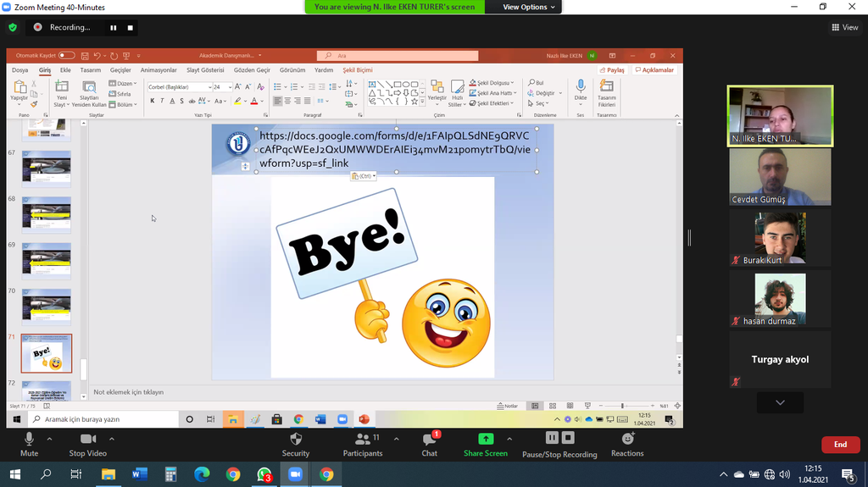Image resolution: width=868 pixels, height=487 pixels.
Task: Click the Zoom View button
Action: [845, 27]
